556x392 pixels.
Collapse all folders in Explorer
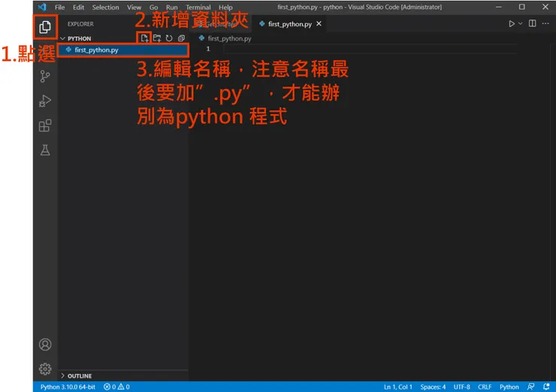click(181, 38)
